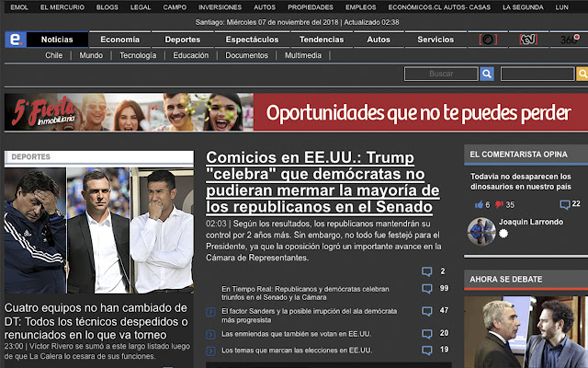Click arrow icon beside 'El factor Sanders' story
The image size is (588, 368).
coord(210,312)
